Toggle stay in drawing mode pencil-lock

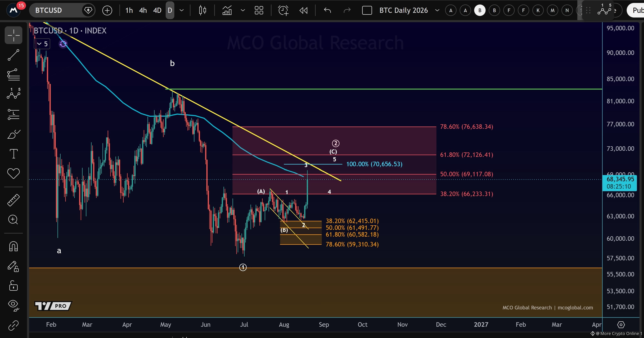(x=14, y=266)
